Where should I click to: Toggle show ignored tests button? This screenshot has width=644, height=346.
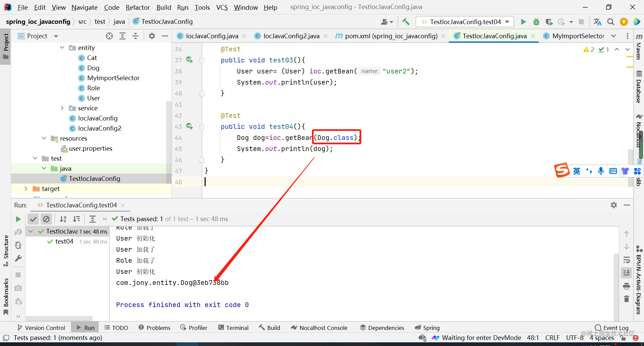(x=46, y=219)
